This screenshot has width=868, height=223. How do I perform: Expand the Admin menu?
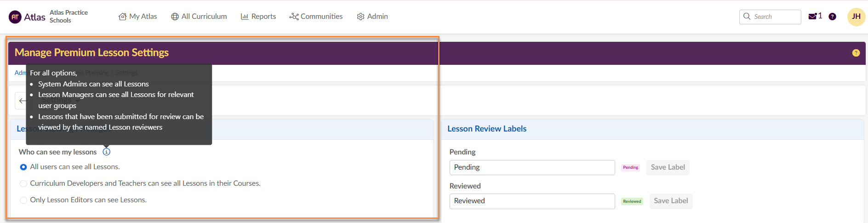[x=372, y=17]
